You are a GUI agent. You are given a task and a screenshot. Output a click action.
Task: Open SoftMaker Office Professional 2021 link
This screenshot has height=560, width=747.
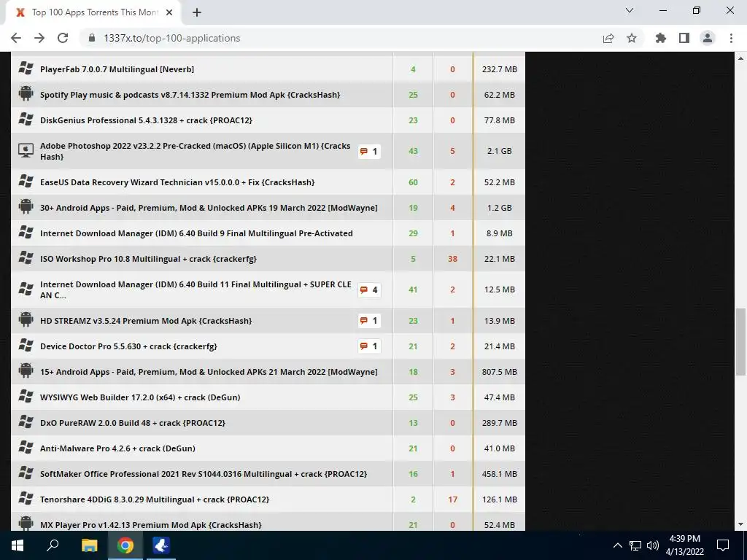[x=204, y=474]
